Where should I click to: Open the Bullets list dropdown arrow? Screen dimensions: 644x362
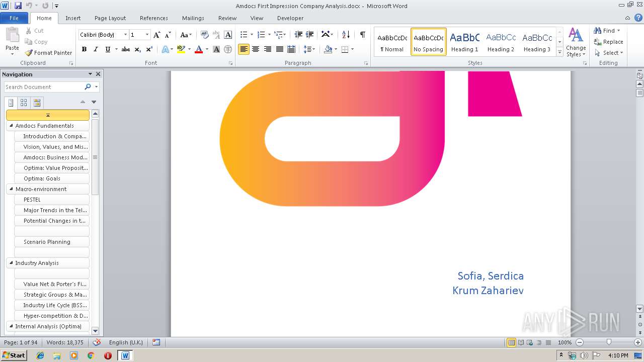(252, 35)
